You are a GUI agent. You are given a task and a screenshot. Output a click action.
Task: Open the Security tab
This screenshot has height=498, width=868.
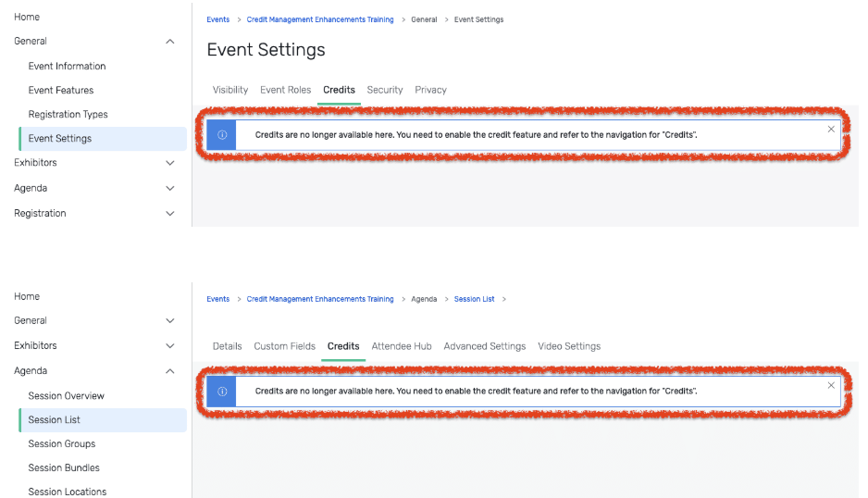385,90
